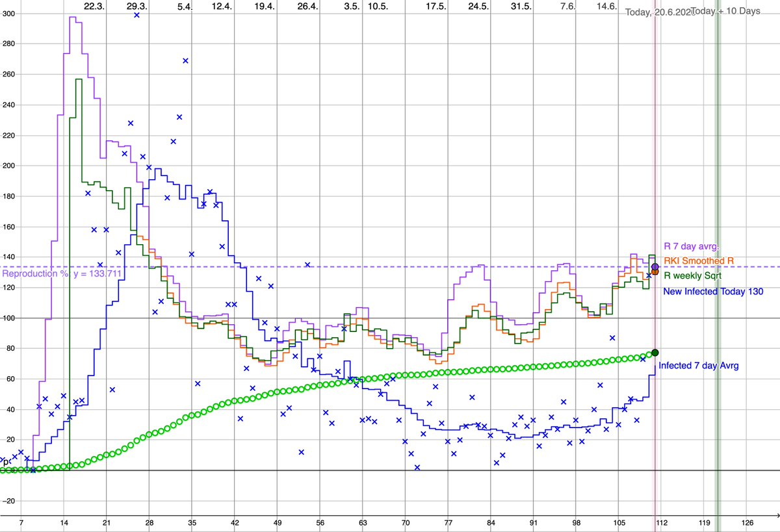The image size is (780, 532).
Task: Click the 17.5. date label
Action: point(436,6)
